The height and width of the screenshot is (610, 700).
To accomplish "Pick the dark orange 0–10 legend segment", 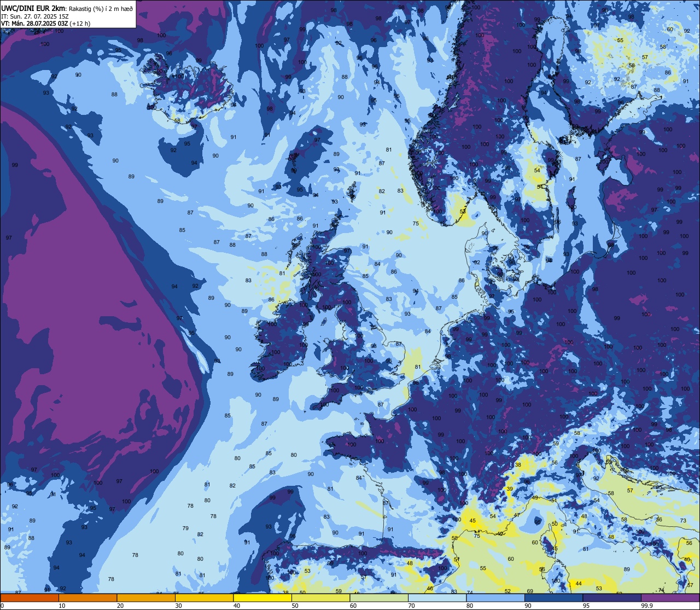I will tap(30, 598).
